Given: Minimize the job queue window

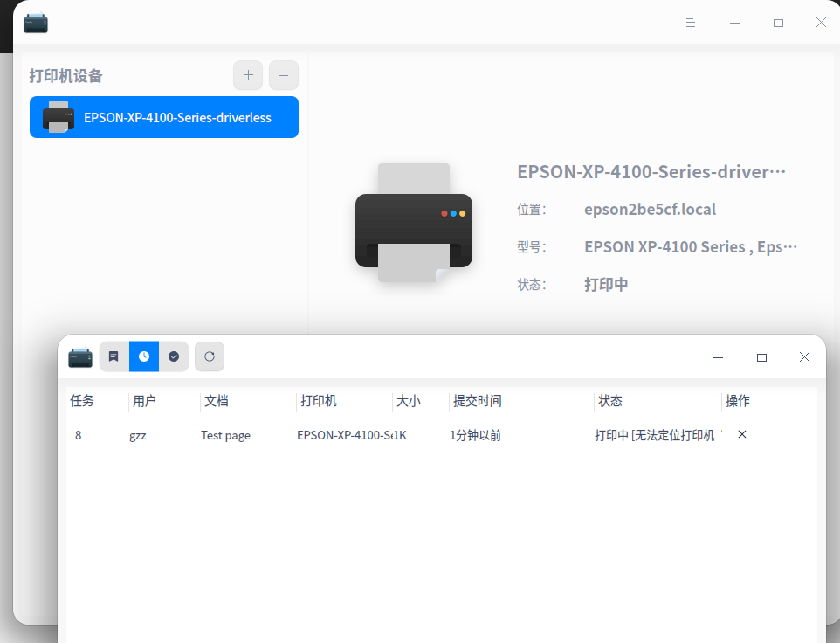Looking at the screenshot, I should pyautogui.click(x=719, y=357).
